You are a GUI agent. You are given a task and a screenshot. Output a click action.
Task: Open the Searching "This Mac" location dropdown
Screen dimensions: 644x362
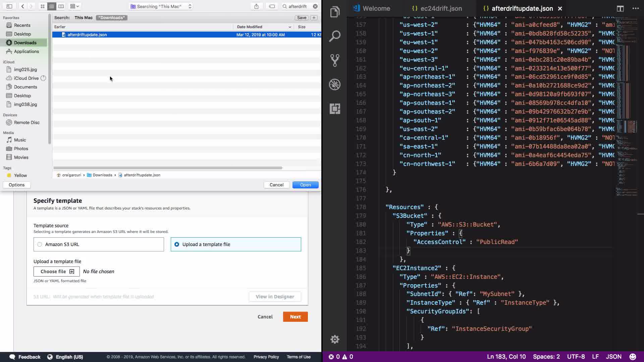pos(161,6)
